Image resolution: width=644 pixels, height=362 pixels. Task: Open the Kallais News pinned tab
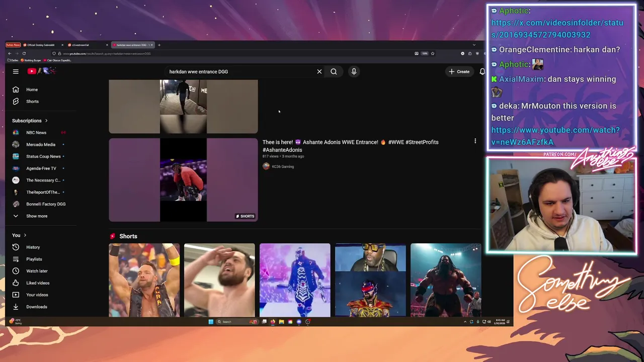[x=13, y=45]
